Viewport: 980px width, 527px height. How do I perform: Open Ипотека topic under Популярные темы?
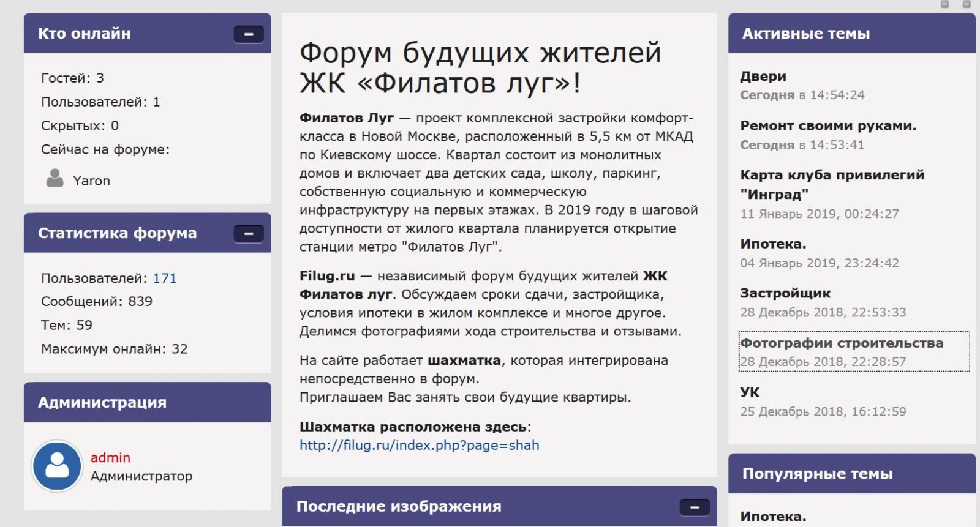pos(773,517)
